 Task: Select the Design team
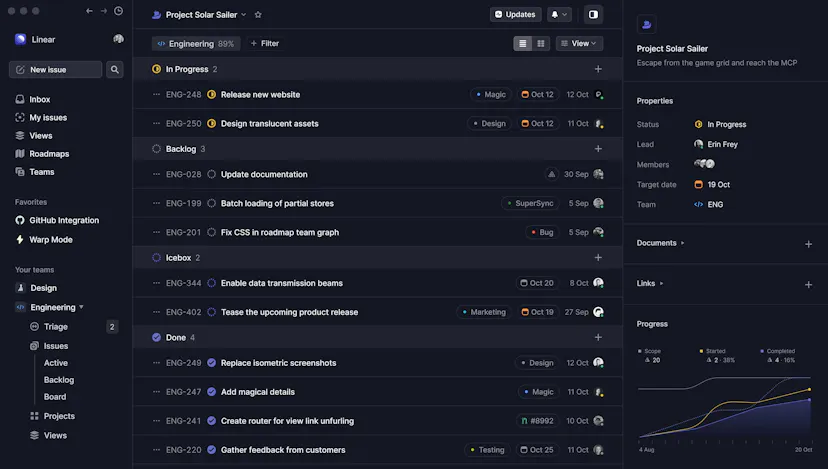coord(36,288)
